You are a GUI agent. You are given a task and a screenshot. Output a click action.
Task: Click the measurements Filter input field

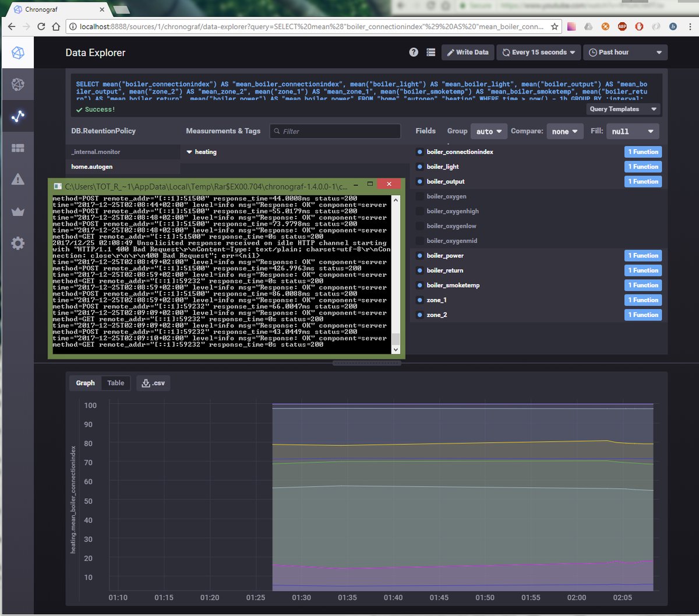(335, 131)
